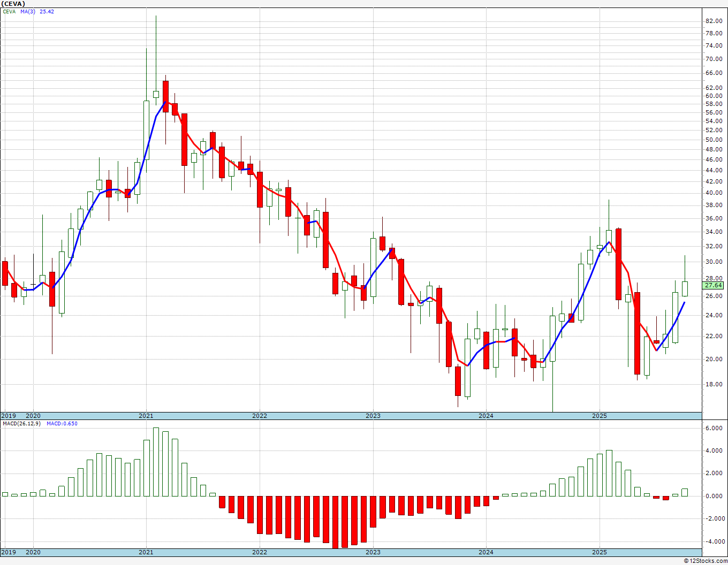Select the 18.00 price axis label
728x565 pixels.
pos(714,384)
